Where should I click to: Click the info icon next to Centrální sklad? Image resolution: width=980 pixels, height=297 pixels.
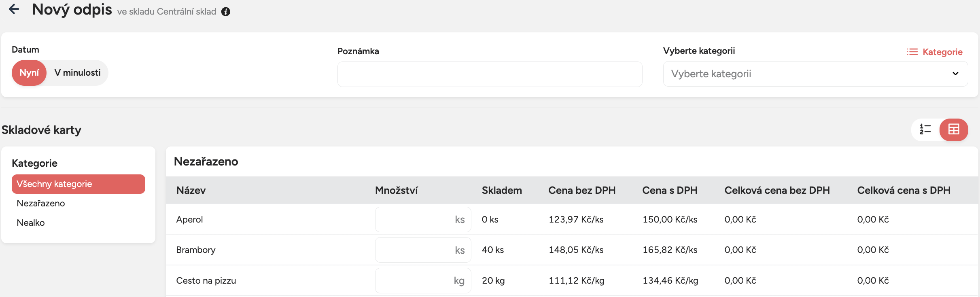click(x=226, y=12)
